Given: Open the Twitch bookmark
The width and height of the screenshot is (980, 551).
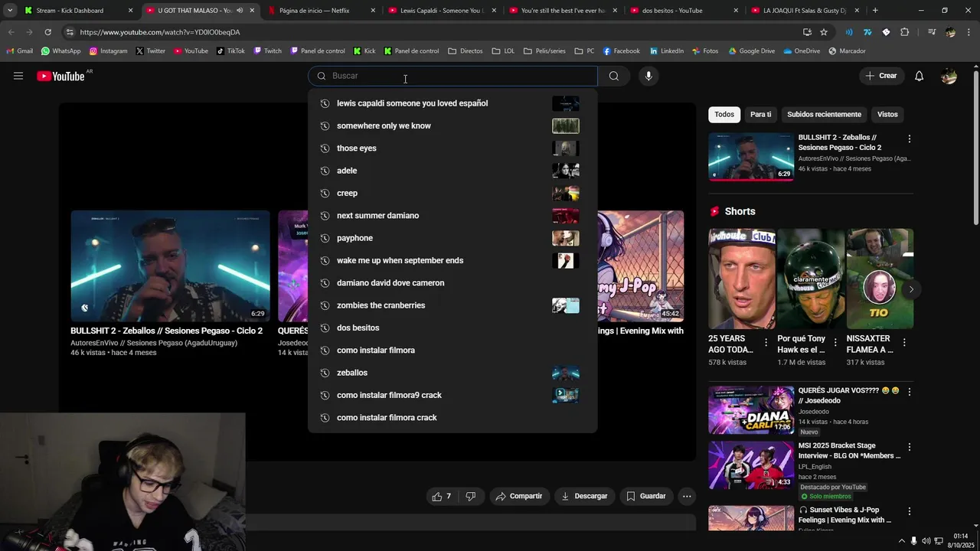Looking at the screenshot, I should pyautogui.click(x=267, y=51).
